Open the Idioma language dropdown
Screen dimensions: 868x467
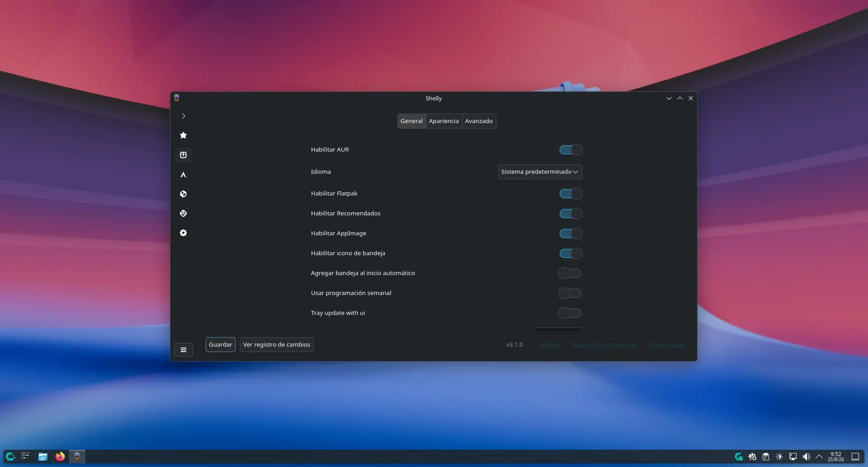click(540, 172)
